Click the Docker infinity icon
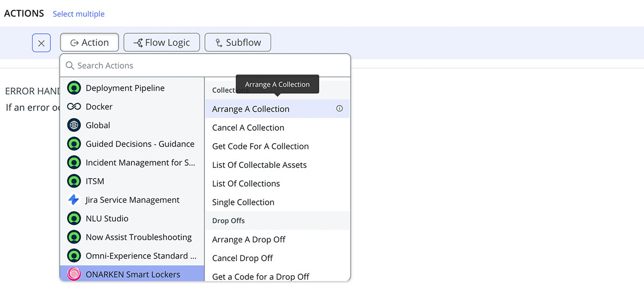 (x=74, y=107)
